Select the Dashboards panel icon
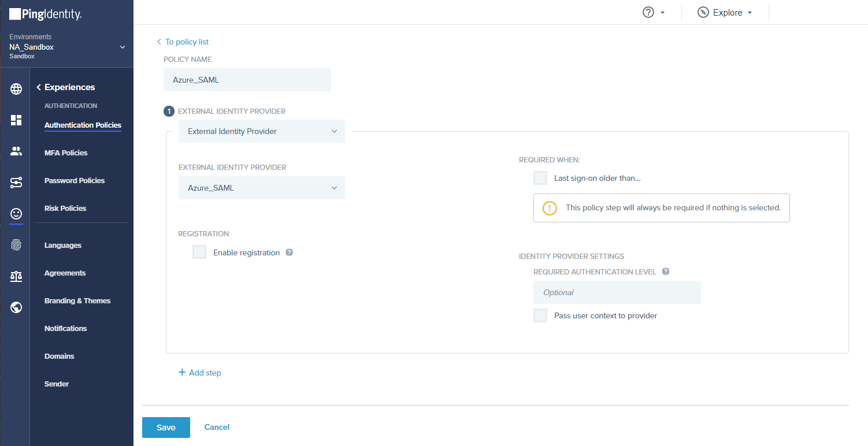The image size is (868, 446). pos(16,120)
